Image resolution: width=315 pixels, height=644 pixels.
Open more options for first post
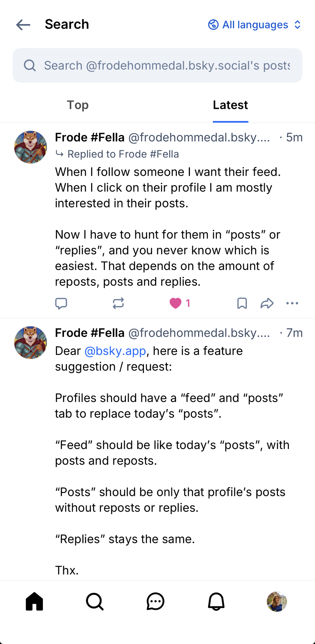click(x=292, y=303)
